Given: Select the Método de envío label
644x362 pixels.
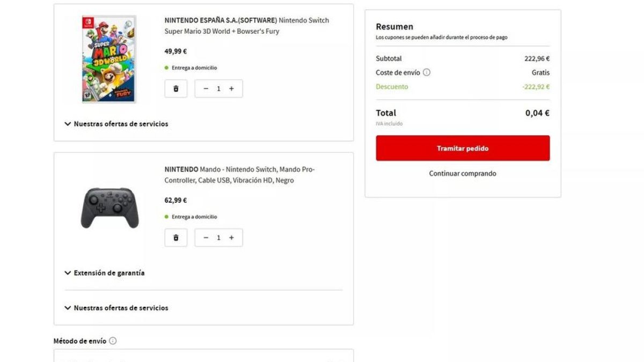Looking at the screenshot, I should [79, 341].
